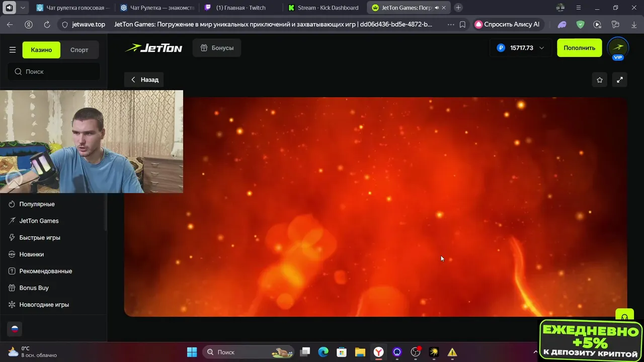
Task: Click the jetwave.top address bar
Action: tap(89, 24)
